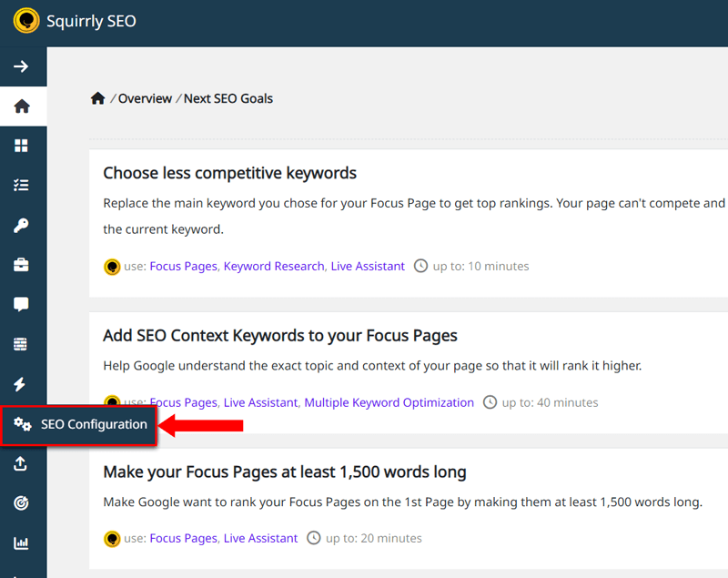Open the lightning bolt icon in sidebar

19,384
